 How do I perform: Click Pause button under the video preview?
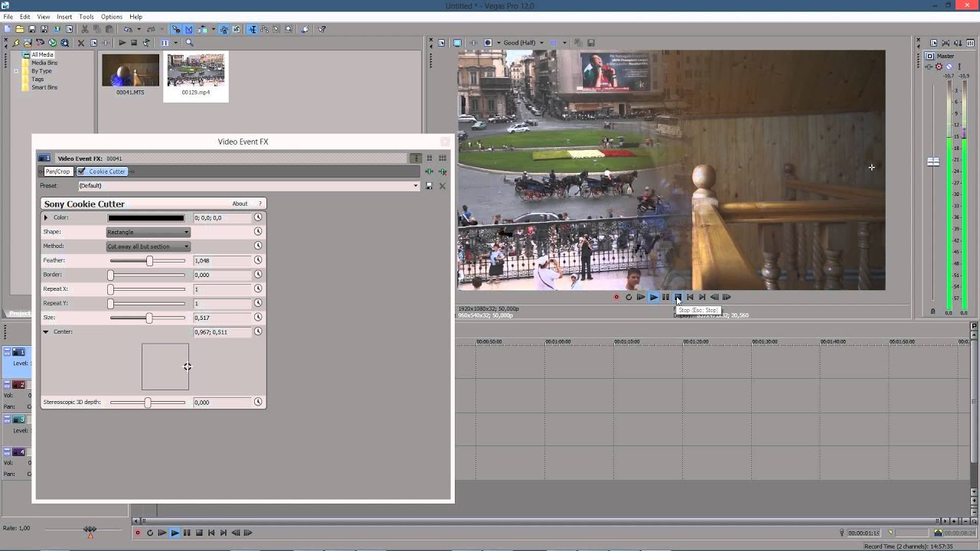(665, 297)
